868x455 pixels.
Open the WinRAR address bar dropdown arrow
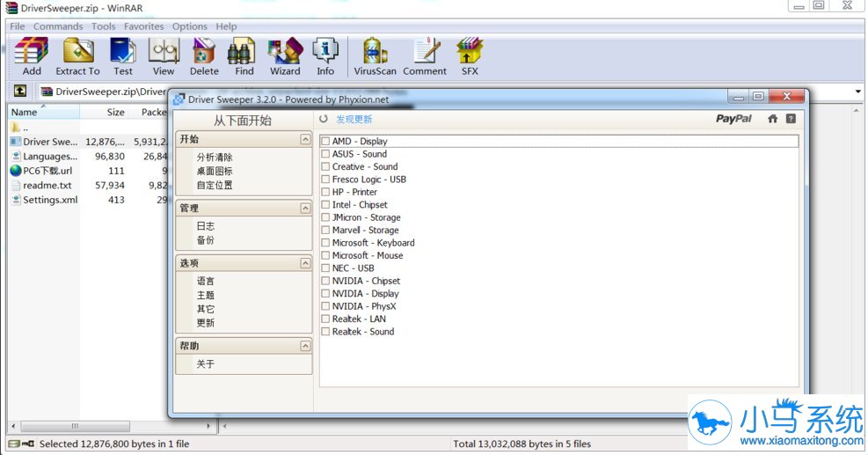(x=858, y=91)
